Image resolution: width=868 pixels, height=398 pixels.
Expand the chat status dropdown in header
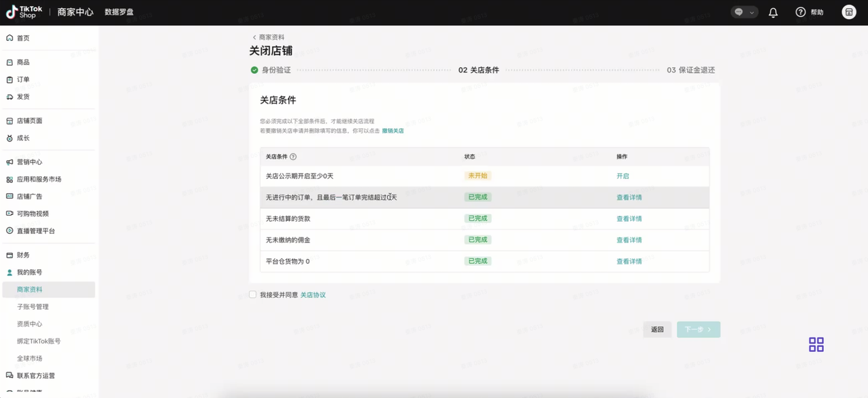744,12
